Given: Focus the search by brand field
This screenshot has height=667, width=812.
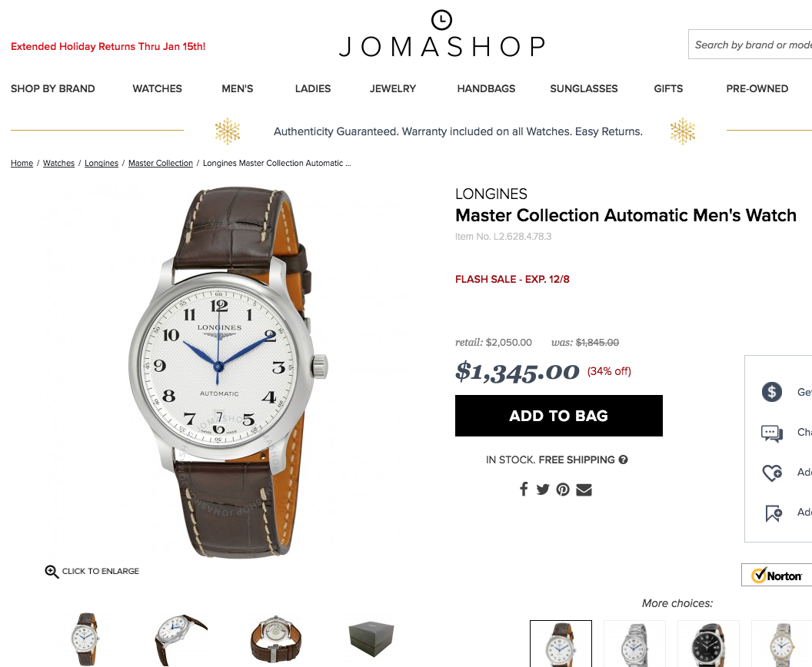Looking at the screenshot, I should point(750,45).
